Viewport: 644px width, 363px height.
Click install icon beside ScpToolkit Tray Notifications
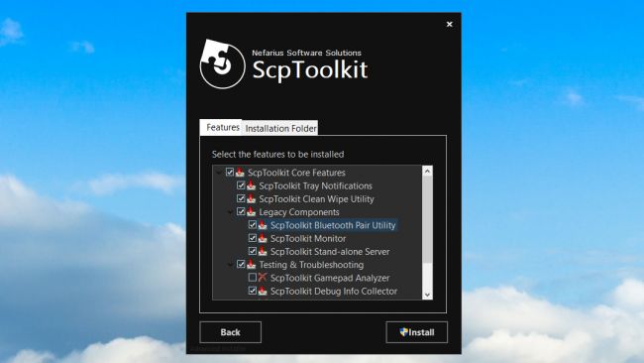pos(251,185)
